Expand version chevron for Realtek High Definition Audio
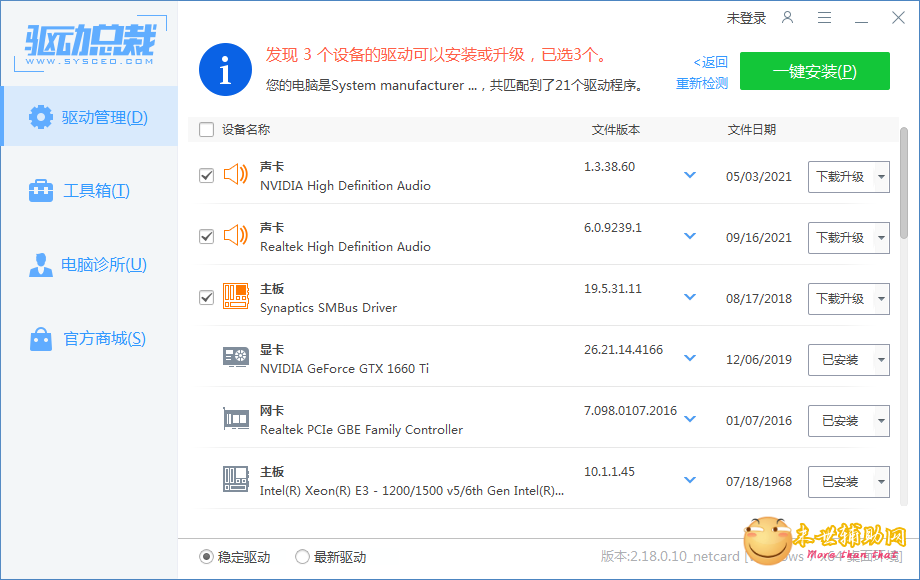This screenshot has height=580, width=920. (690, 236)
